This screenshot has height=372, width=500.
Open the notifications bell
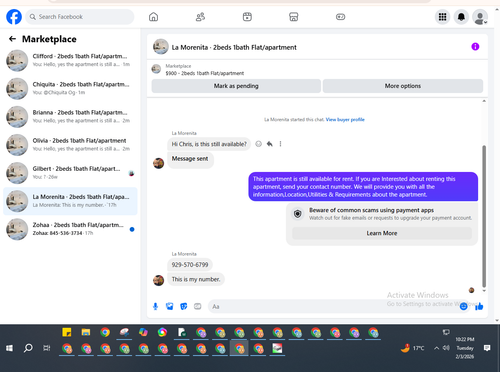click(x=461, y=17)
